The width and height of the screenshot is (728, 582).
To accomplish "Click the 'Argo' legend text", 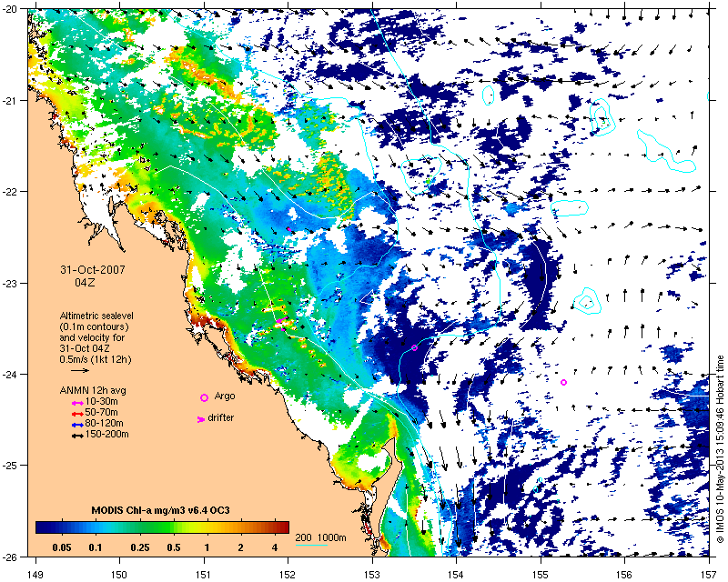I will click(225, 396).
